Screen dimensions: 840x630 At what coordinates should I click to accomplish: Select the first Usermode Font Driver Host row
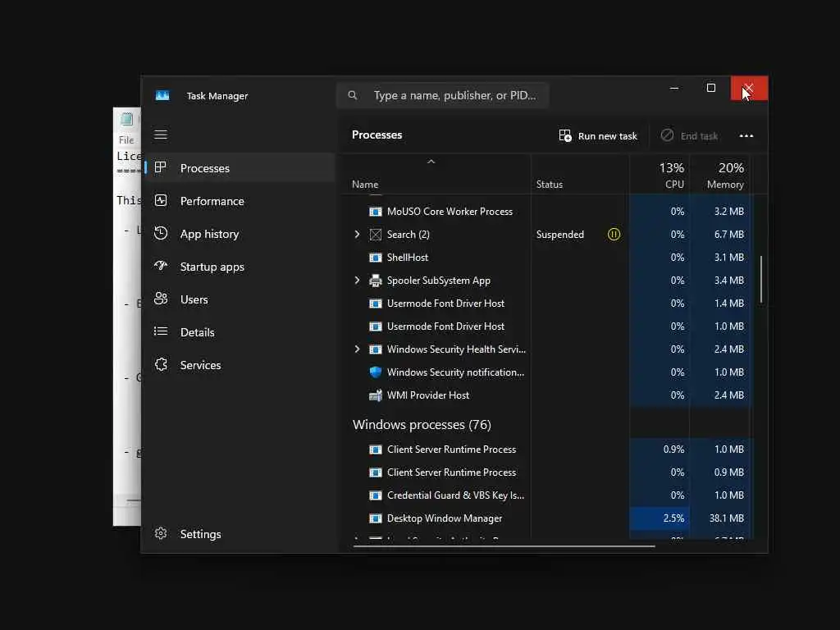click(x=546, y=304)
